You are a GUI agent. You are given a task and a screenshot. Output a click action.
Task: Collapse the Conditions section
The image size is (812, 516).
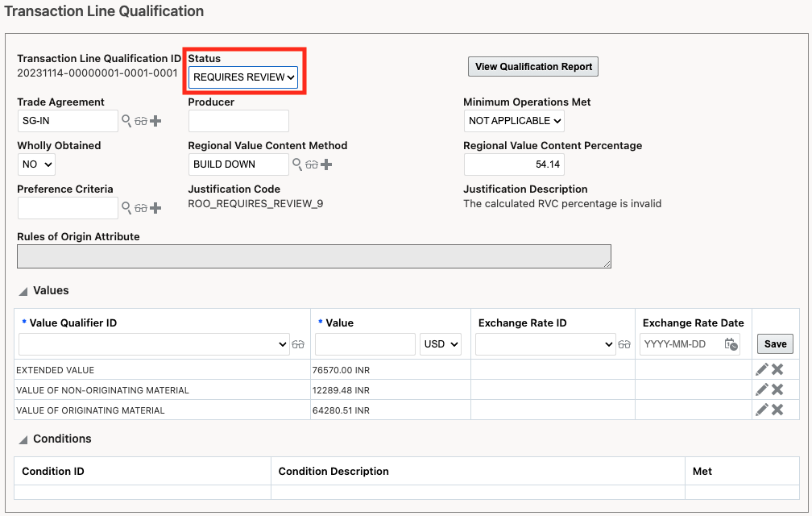click(23, 439)
